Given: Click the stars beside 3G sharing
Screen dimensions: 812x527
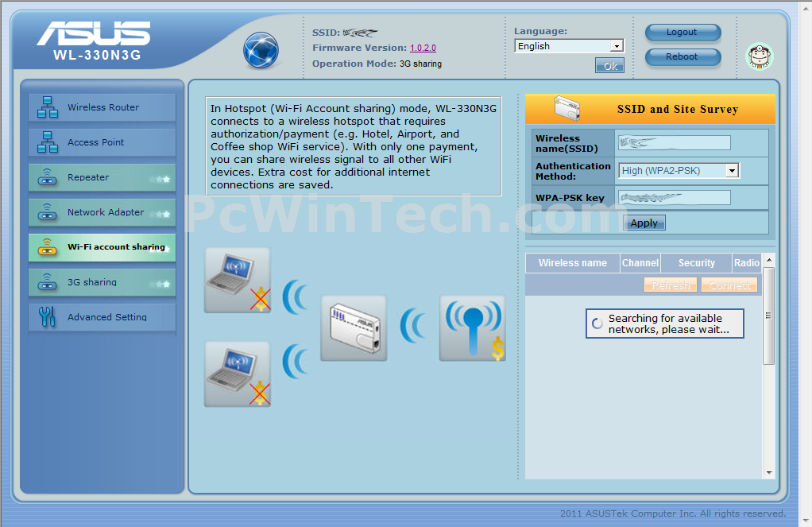Looking at the screenshot, I should click(x=160, y=284).
